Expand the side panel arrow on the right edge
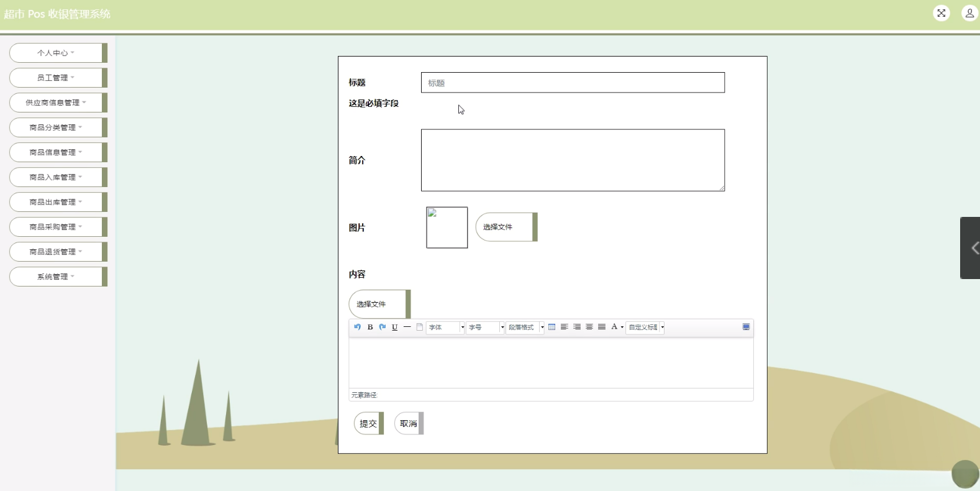Viewport: 980px width, 491px height. [970, 248]
